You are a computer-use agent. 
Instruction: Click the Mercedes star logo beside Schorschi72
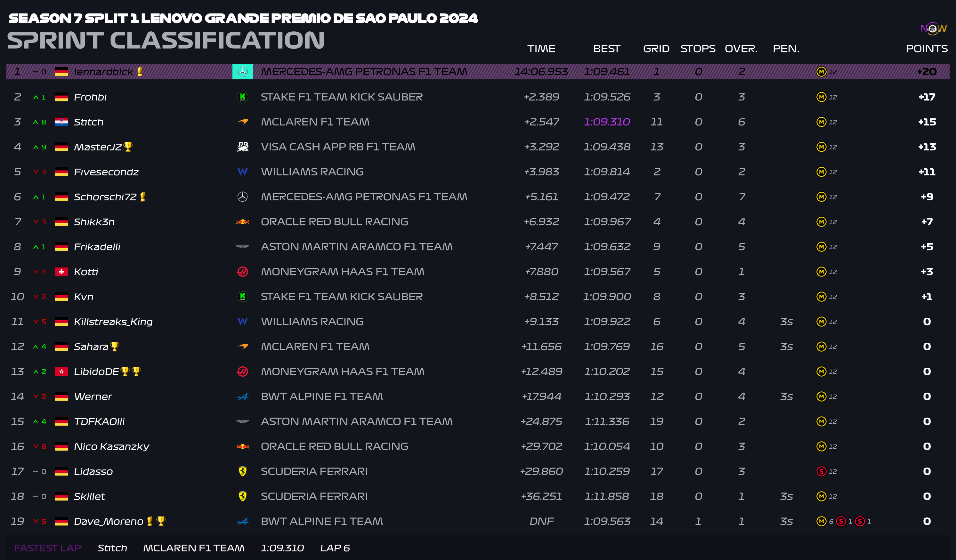pos(242,197)
